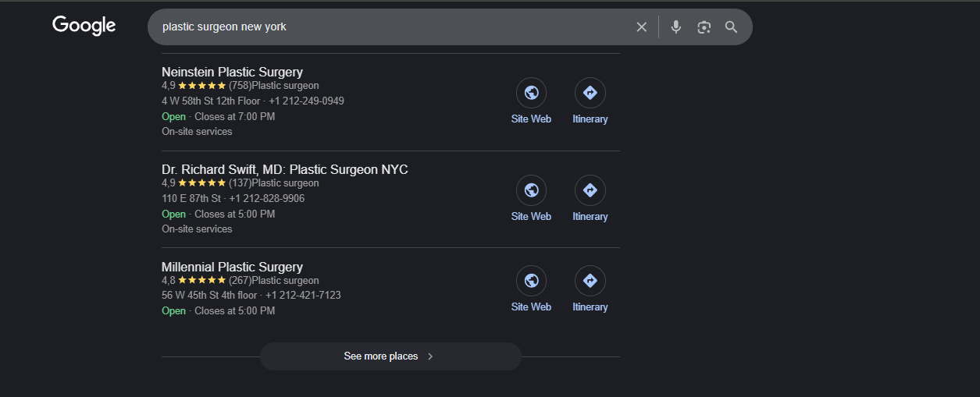This screenshot has width=980, height=397.
Task: Click the Google logo
Action: click(x=84, y=26)
